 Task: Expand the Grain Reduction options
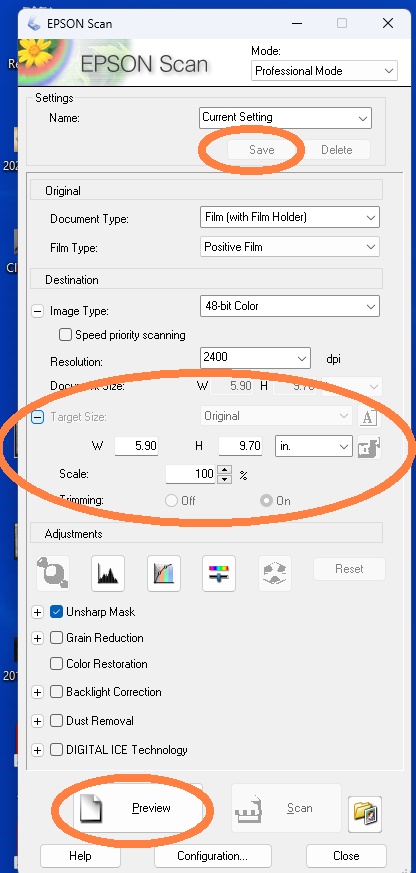pos(37,638)
